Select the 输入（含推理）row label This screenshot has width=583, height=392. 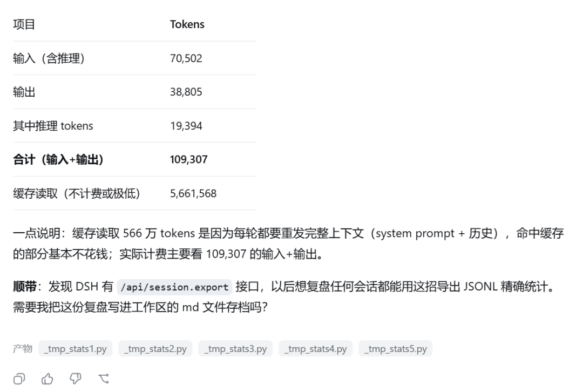[x=49, y=58]
